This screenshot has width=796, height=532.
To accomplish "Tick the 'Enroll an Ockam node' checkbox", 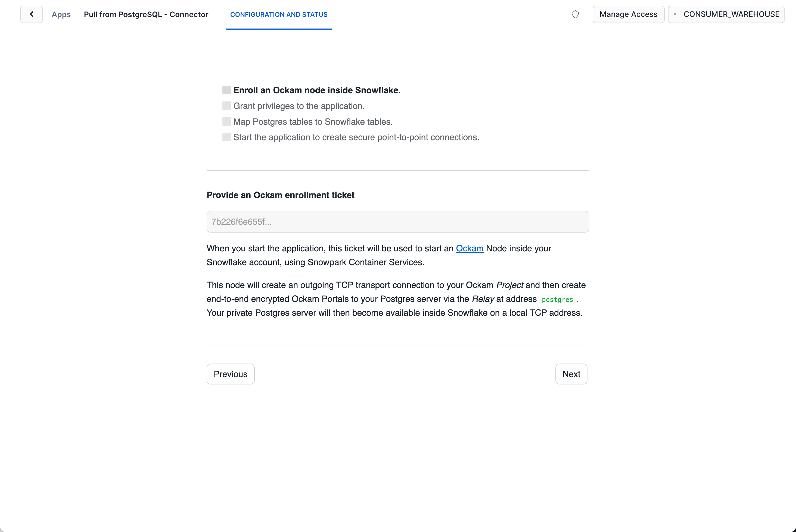I will (226, 90).
